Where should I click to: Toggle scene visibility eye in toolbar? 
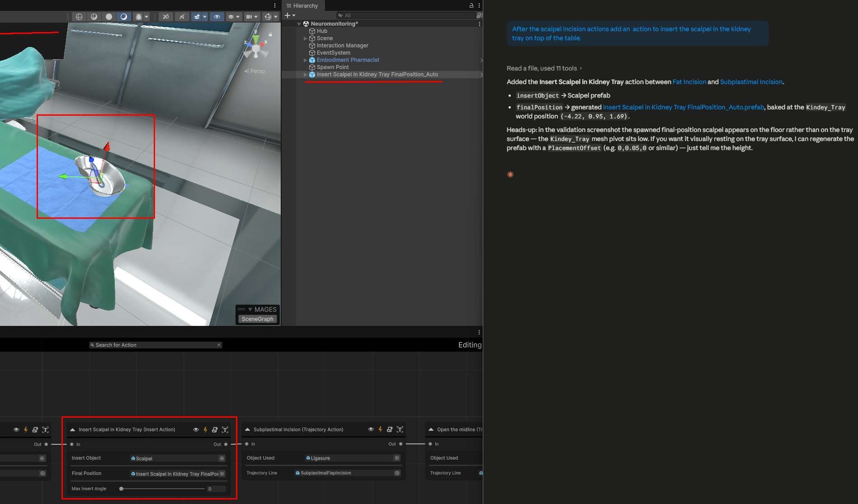click(x=217, y=17)
